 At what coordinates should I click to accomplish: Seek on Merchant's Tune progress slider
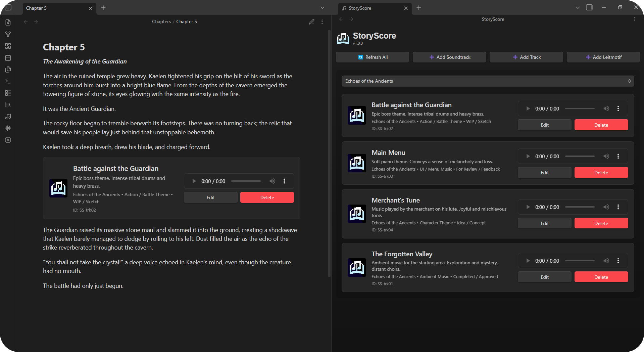click(x=580, y=207)
